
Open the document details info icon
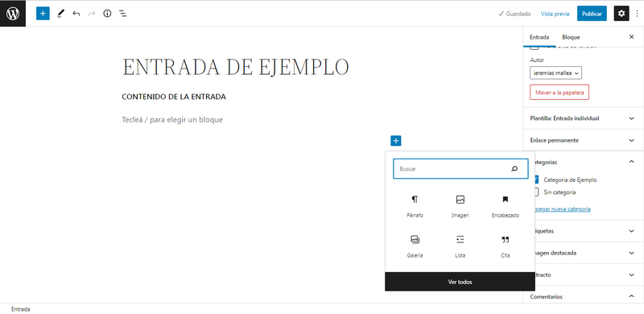107,14
